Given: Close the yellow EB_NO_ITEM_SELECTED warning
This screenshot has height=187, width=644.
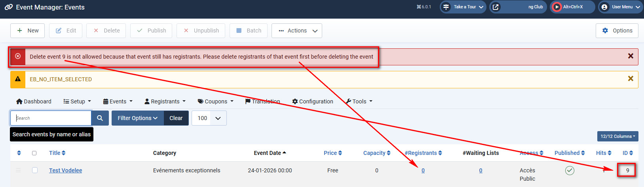Looking at the screenshot, I should 631,79.
